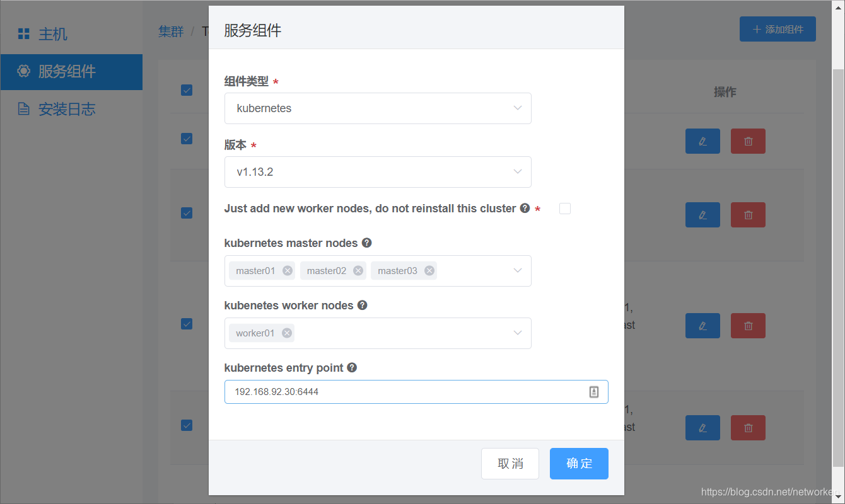The image size is (845, 504).
Task: Remove the master03 tag
Action: click(429, 271)
